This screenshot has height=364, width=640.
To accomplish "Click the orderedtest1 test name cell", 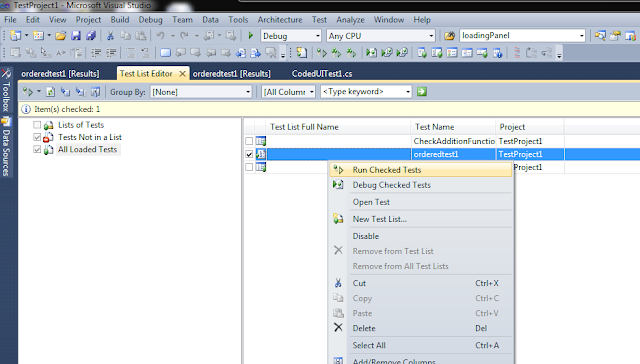I will [453, 154].
